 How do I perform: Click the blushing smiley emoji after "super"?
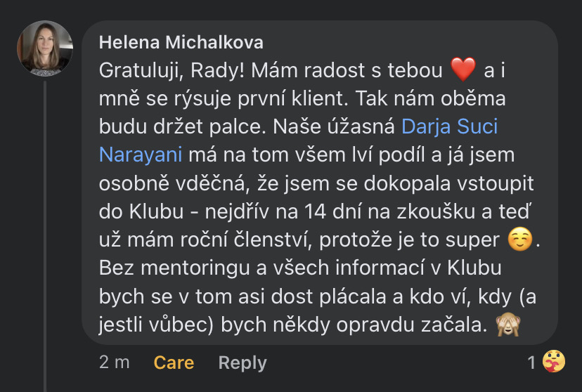coord(518,241)
